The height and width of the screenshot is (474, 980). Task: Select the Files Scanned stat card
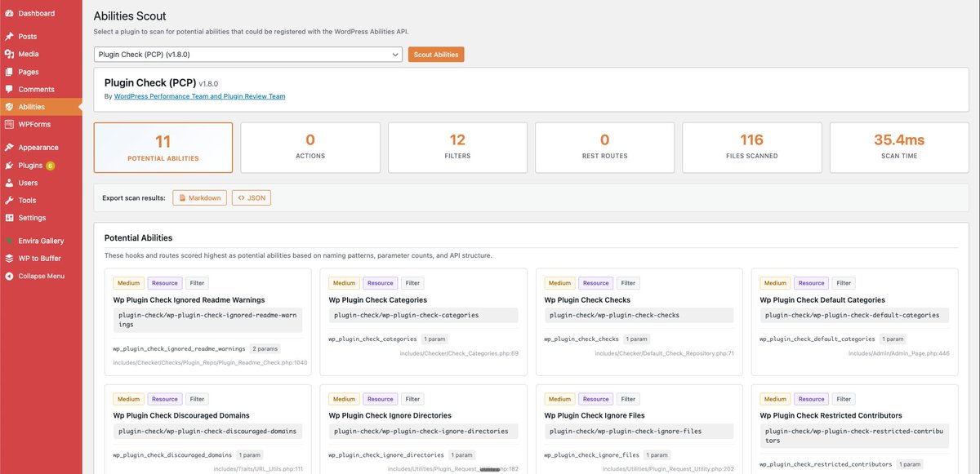click(751, 148)
